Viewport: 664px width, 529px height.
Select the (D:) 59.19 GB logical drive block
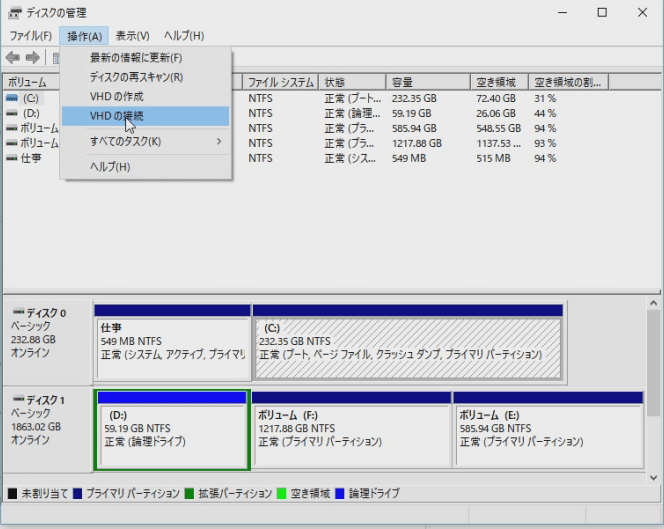pyautogui.click(x=172, y=429)
